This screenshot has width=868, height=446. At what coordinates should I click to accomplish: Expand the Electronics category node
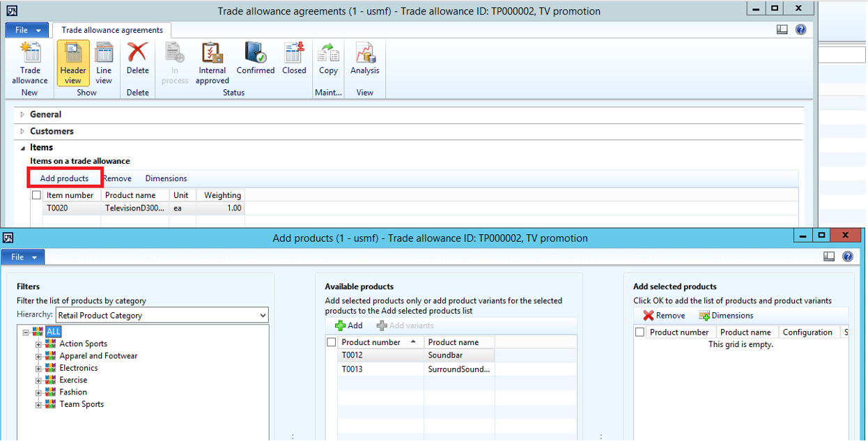coord(39,368)
